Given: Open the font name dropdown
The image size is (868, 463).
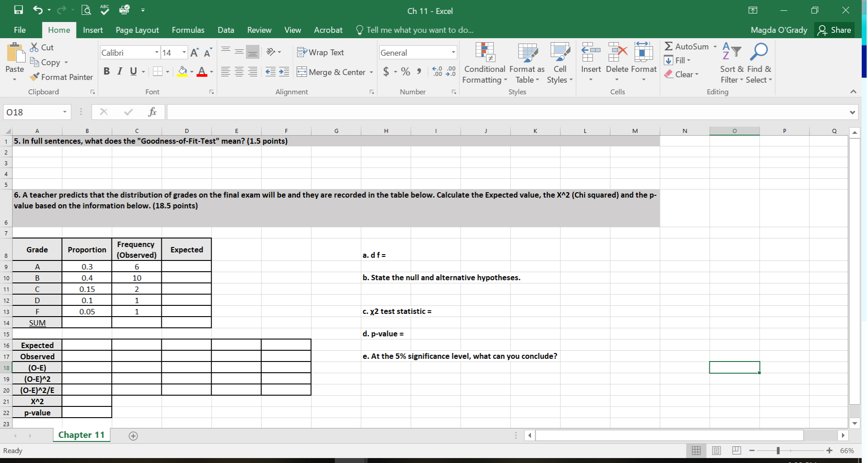Looking at the screenshot, I should coord(156,53).
